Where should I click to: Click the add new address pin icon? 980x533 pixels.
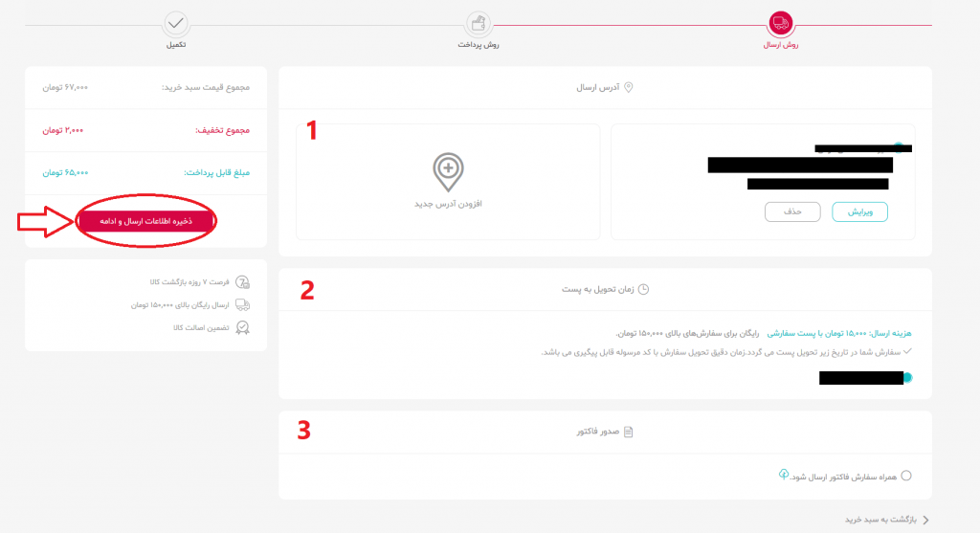click(x=448, y=172)
